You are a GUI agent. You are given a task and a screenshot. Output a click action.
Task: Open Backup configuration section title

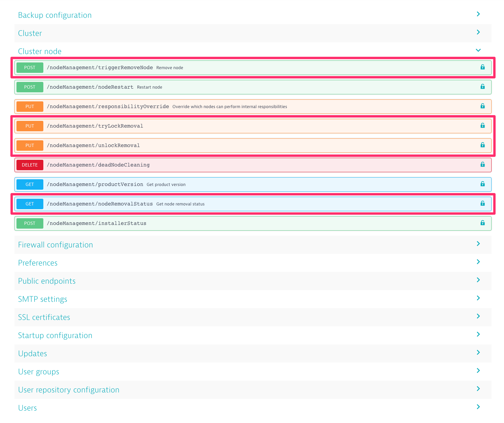click(55, 15)
